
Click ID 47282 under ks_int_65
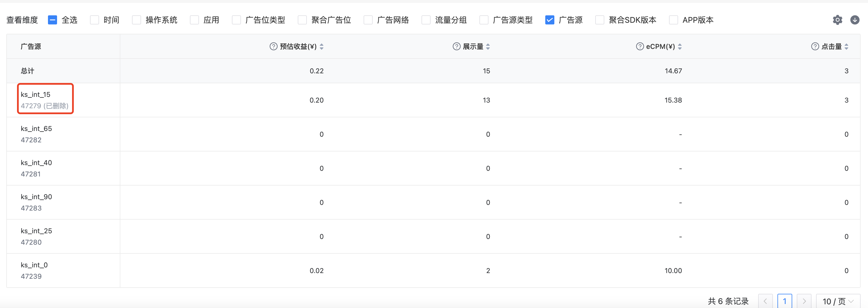coord(31,140)
